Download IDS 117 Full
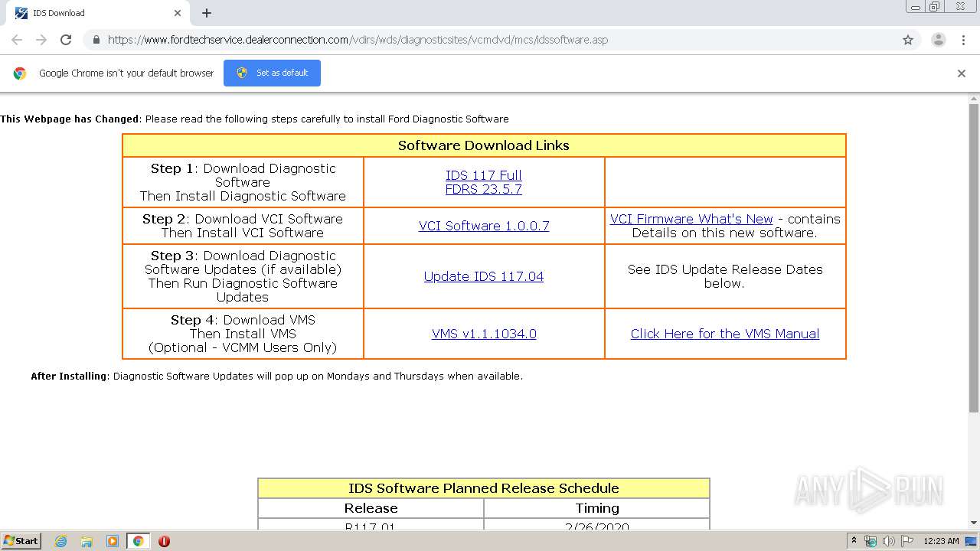980x551 pixels. pyautogui.click(x=484, y=175)
